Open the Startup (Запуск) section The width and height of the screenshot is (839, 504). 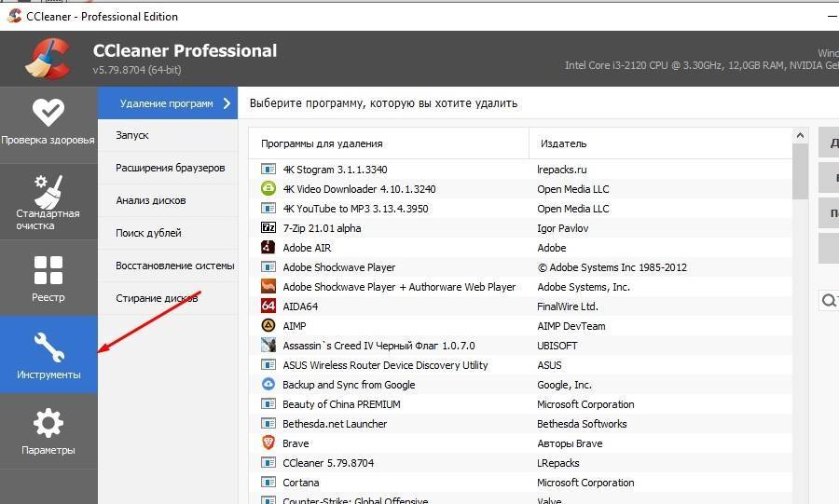point(132,135)
